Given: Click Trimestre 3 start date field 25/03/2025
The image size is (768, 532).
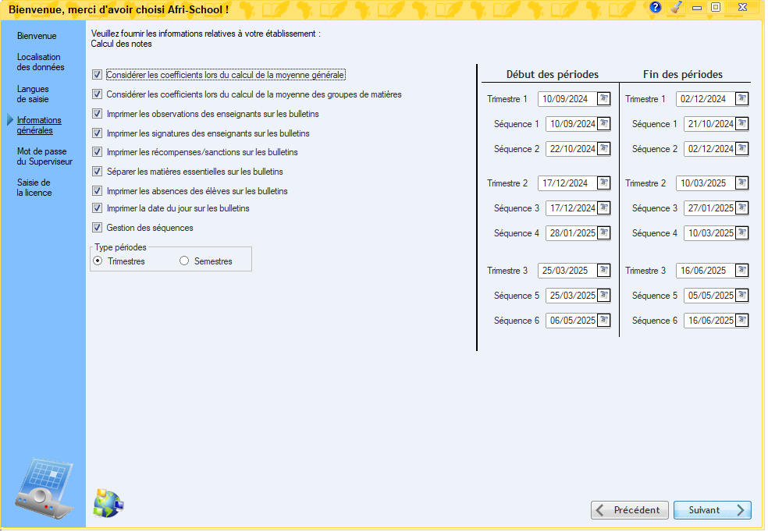Looking at the screenshot, I should click(569, 271).
